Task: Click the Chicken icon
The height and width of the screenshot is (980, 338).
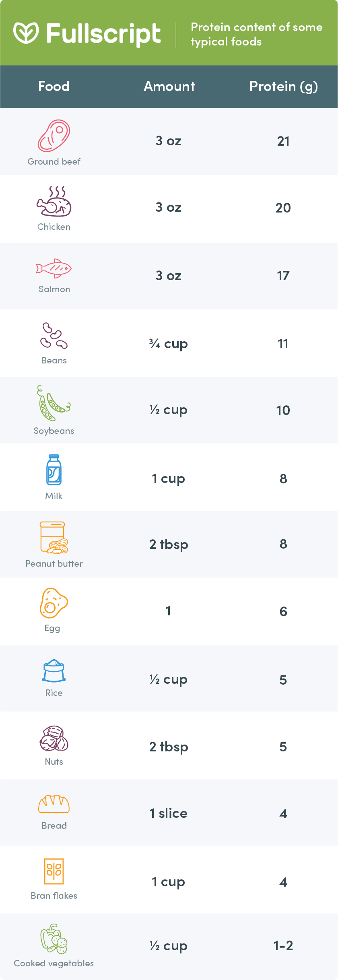Action: 54,202
